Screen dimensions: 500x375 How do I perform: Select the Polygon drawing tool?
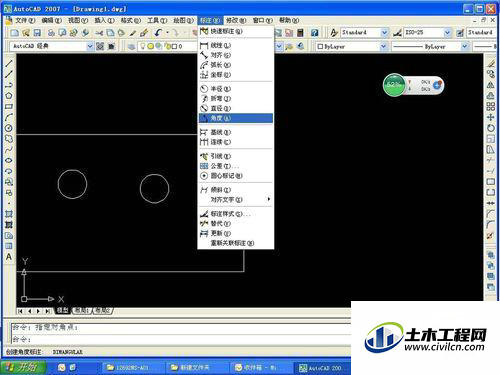(x=9, y=96)
